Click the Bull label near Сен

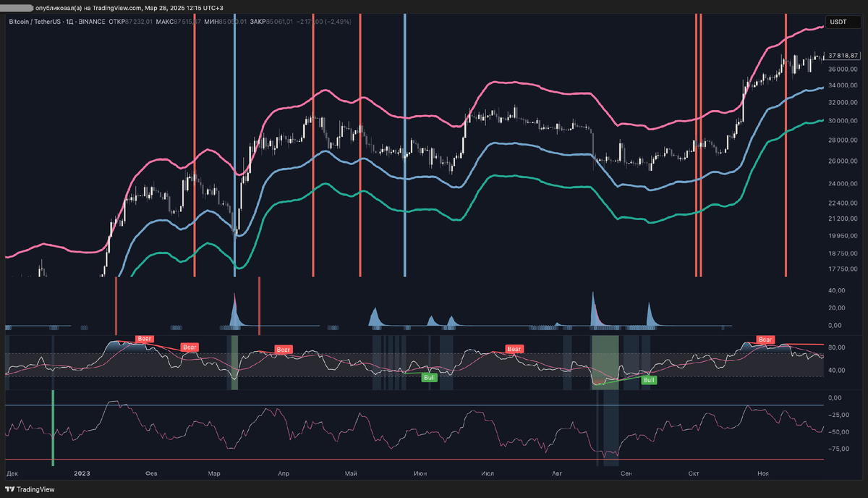pyautogui.click(x=647, y=379)
